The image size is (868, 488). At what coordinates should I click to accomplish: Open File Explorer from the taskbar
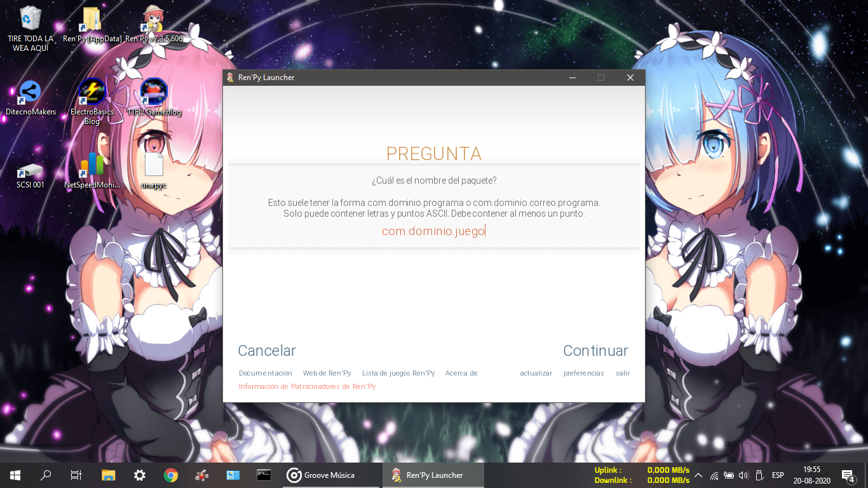click(x=109, y=475)
